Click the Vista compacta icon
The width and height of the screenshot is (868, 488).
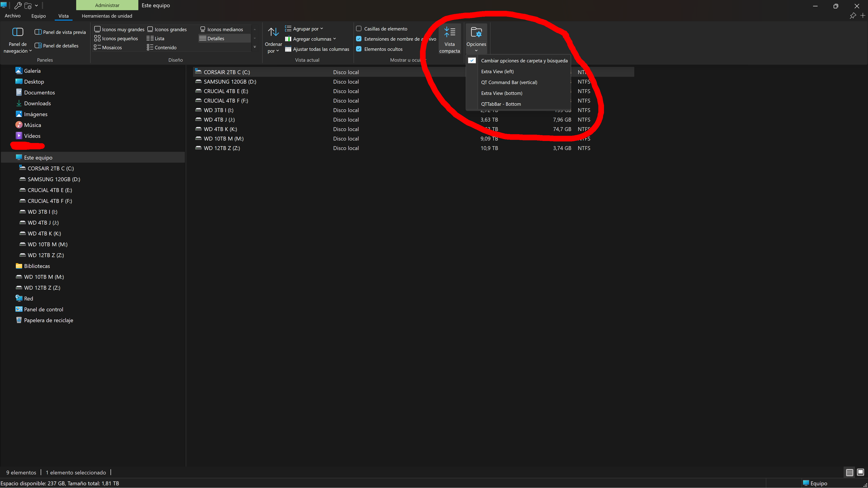point(449,32)
